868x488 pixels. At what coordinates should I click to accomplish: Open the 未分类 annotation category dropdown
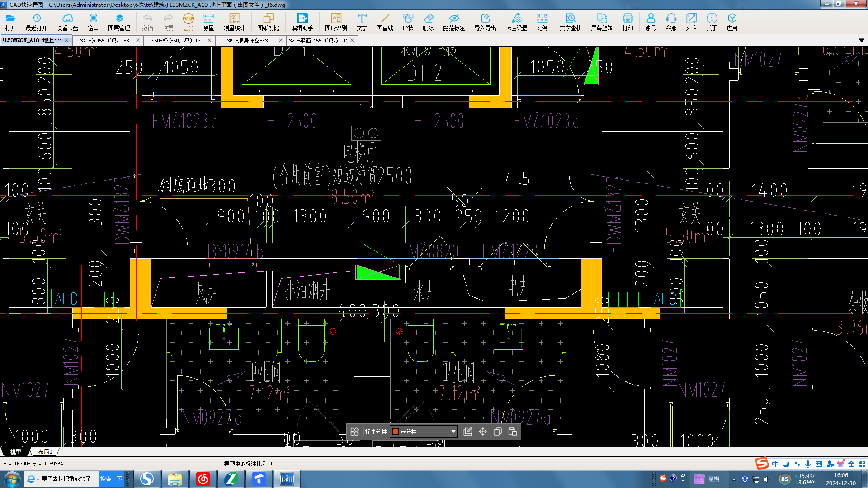tap(424, 432)
